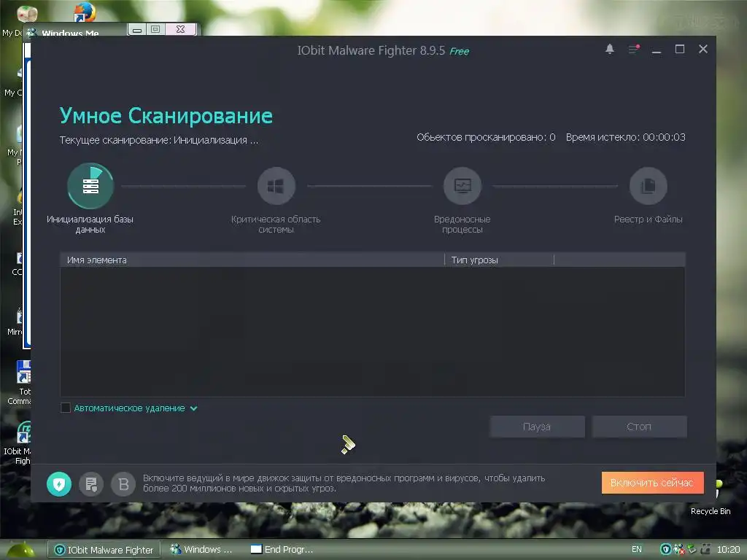Click the Умное Сканирование heading

166,116
